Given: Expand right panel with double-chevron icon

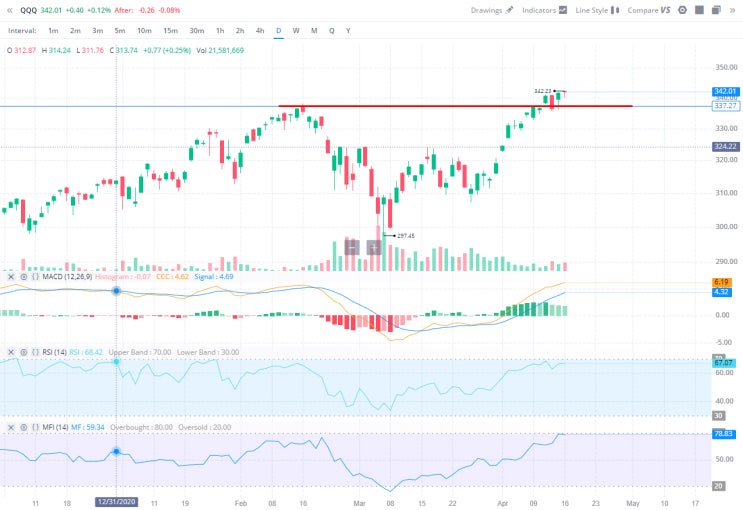Looking at the screenshot, I should [733, 10].
